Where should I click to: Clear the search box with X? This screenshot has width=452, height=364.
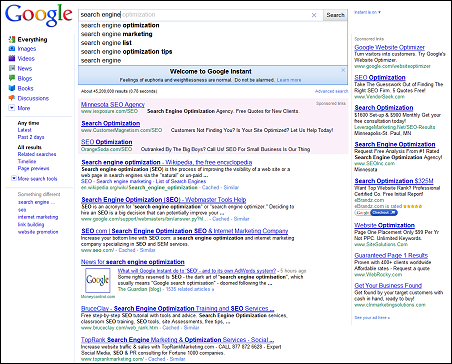pyautogui.click(x=314, y=15)
